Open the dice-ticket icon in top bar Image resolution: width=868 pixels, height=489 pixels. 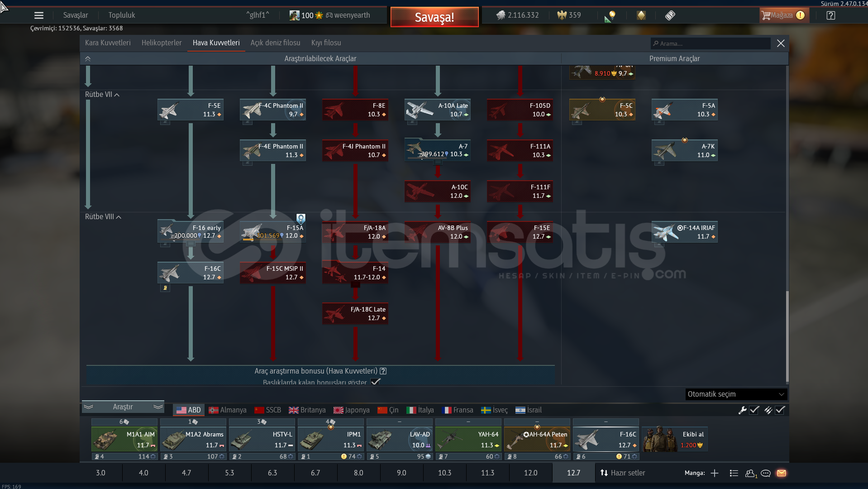pyautogui.click(x=670, y=15)
